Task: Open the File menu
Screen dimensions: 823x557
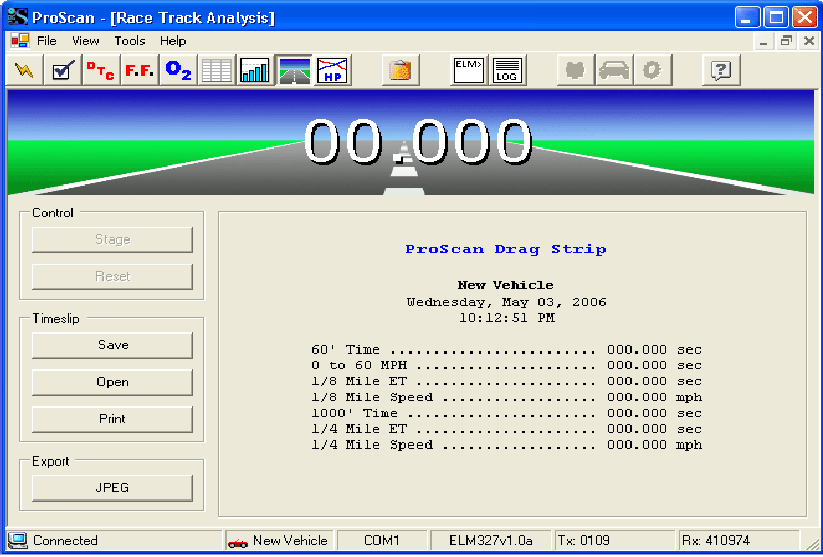Action: [47, 41]
